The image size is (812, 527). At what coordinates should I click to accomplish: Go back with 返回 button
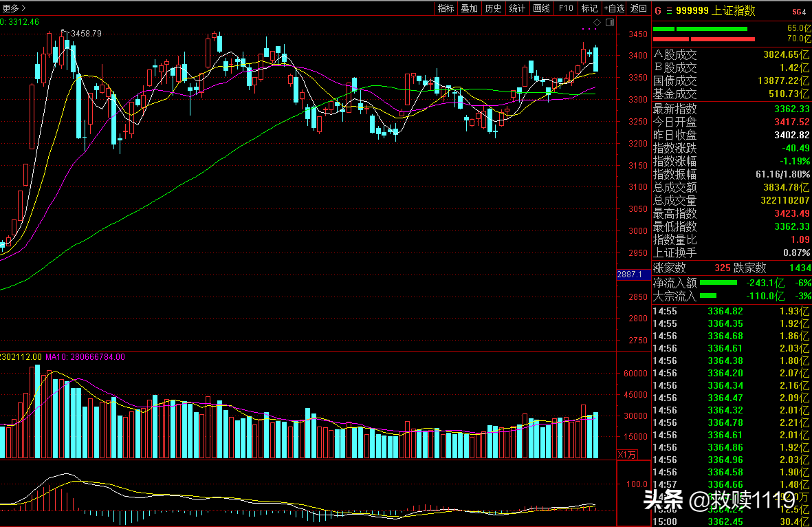coord(639,8)
